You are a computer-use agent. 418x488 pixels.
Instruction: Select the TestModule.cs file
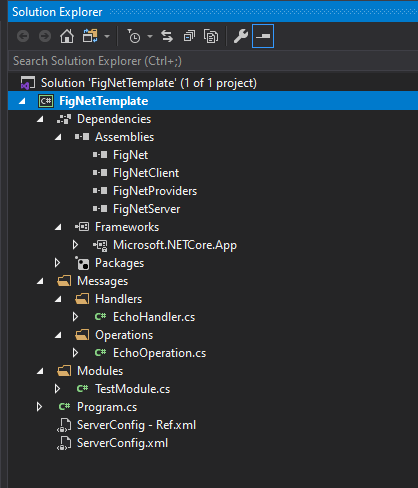pyautogui.click(x=133, y=389)
